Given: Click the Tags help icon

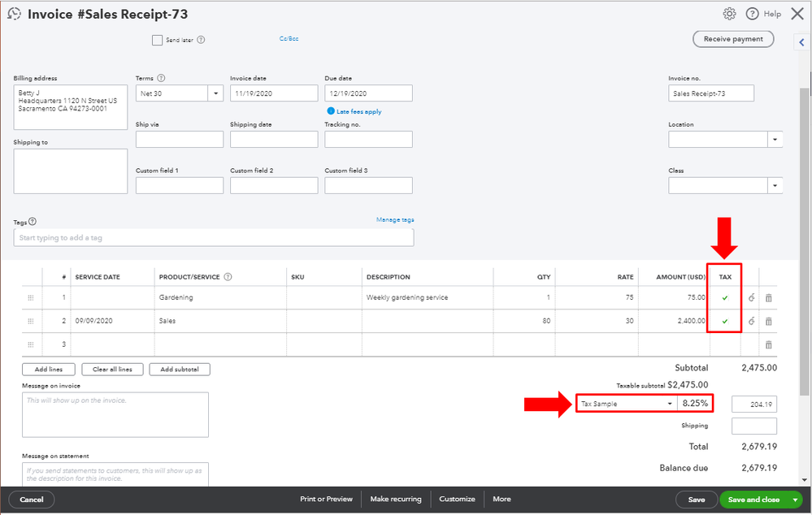Looking at the screenshot, I should (33, 222).
